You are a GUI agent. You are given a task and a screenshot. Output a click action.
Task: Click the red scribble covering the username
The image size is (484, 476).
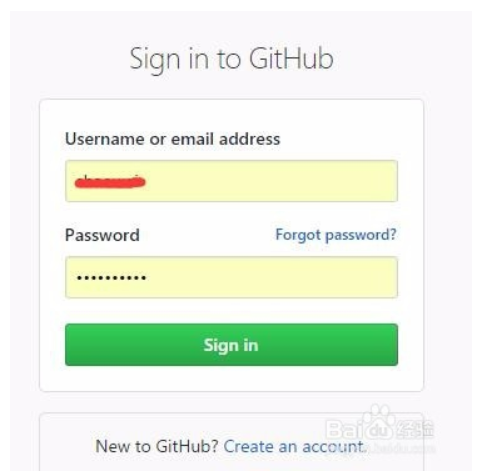point(110,182)
